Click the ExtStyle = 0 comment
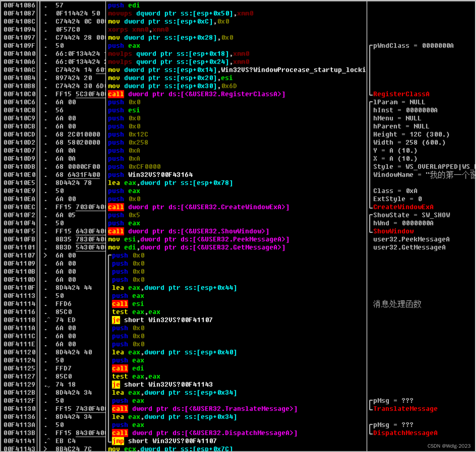This screenshot has width=476, height=452. point(398,199)
